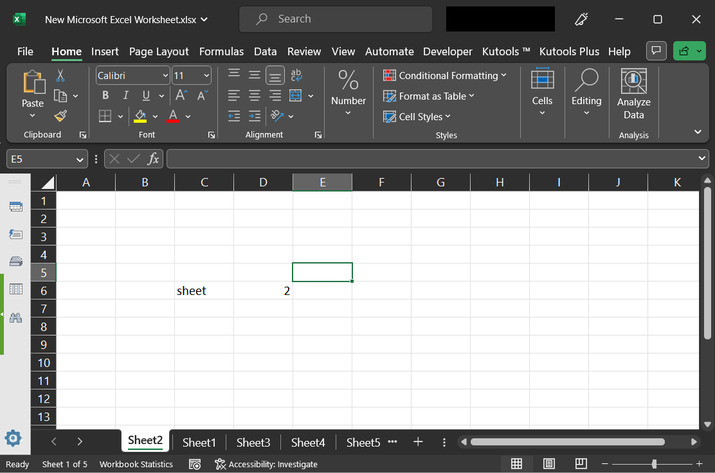Switch to the Sheet3 tab
This screenshot has width=715, height=473.
[x=253, y=442]
